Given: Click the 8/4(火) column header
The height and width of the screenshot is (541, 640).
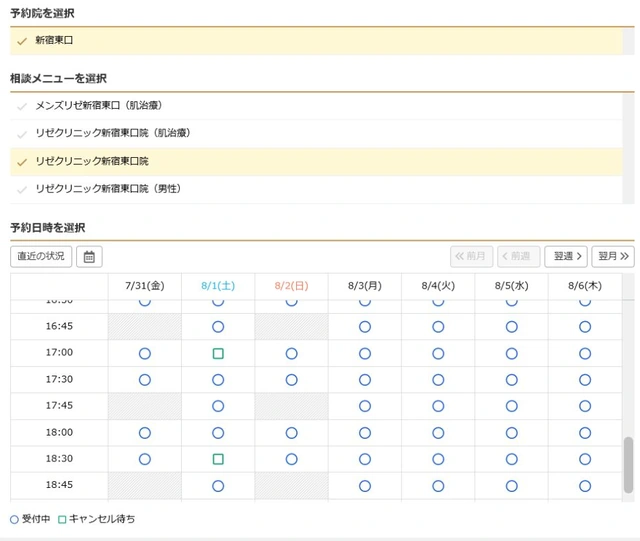Looking at the screenshot, I should [438, 286].
